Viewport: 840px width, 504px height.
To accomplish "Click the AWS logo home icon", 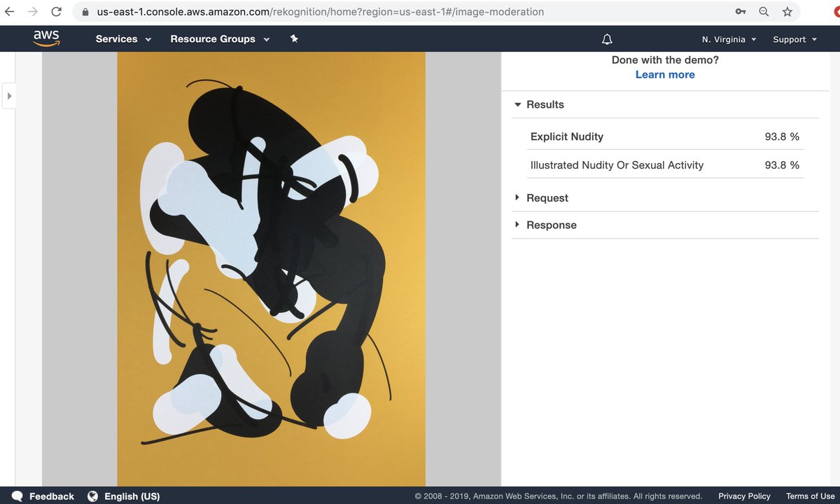I will pyautogui.click(x=46, y=38).
